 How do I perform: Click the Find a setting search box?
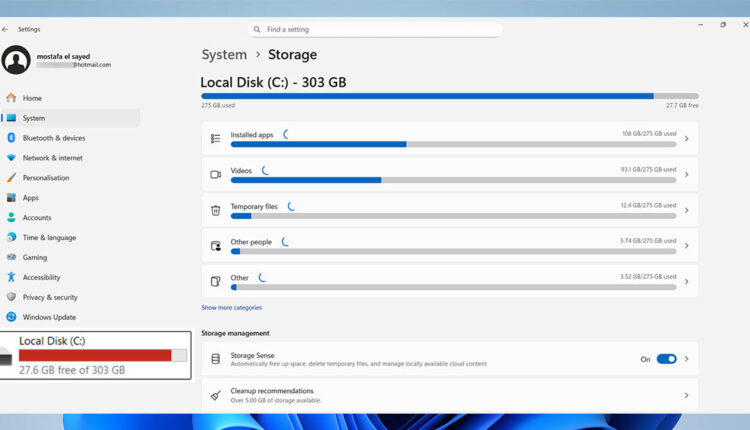point(375,30)
